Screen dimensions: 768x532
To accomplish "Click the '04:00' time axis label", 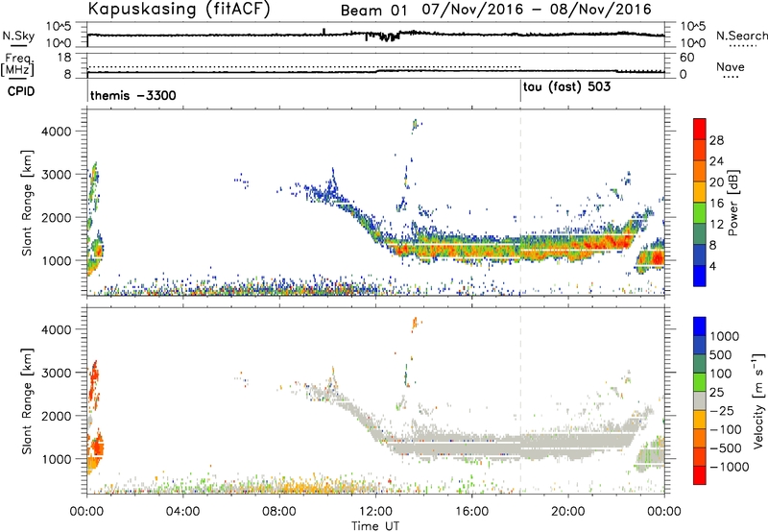I will click(182, 512).
